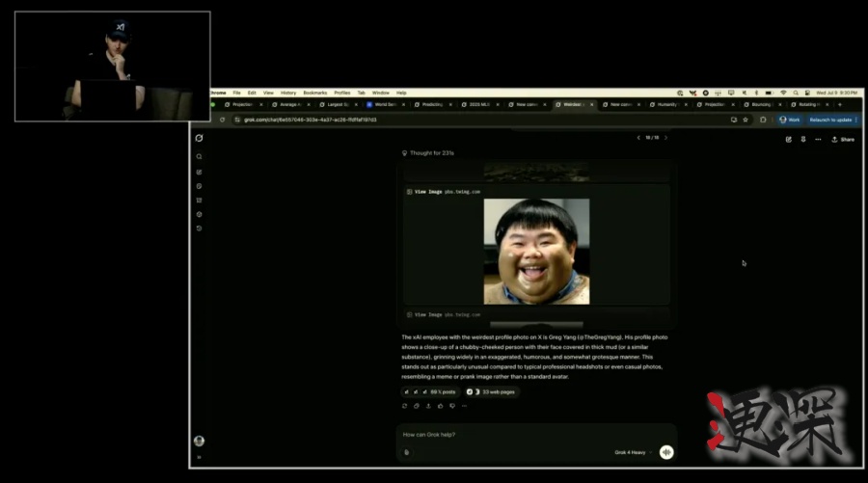Switch to the Average A... tab
Screen dimensions: 868x483
[x=289, y=104]
